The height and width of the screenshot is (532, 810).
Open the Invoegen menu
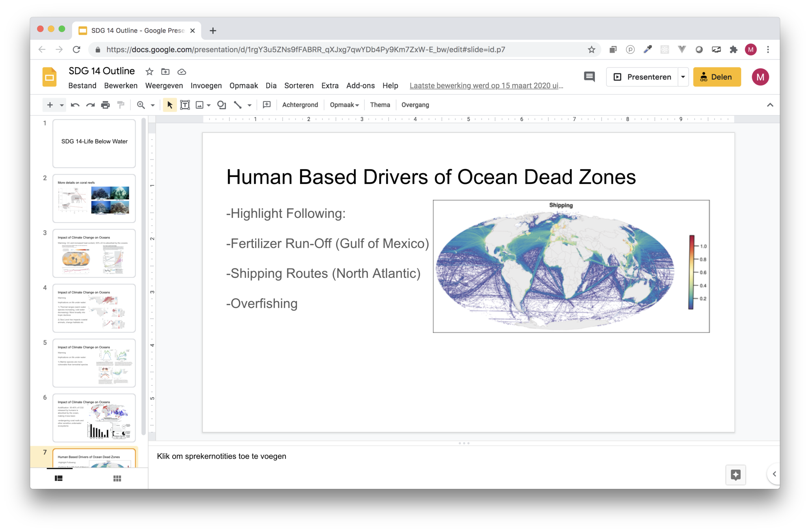pyautogui.click(x=206, y=86)
